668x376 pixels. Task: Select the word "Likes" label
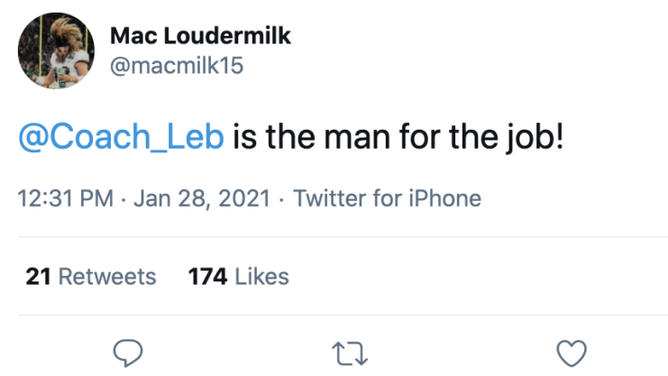(262, 276)
